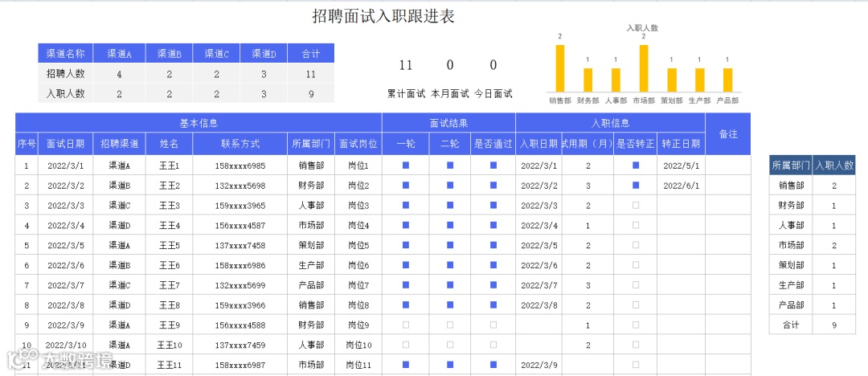Screen dimensions: 868x376
Task: Check 是否通过 checkbox for 王王9
Action: click(493, 325)
